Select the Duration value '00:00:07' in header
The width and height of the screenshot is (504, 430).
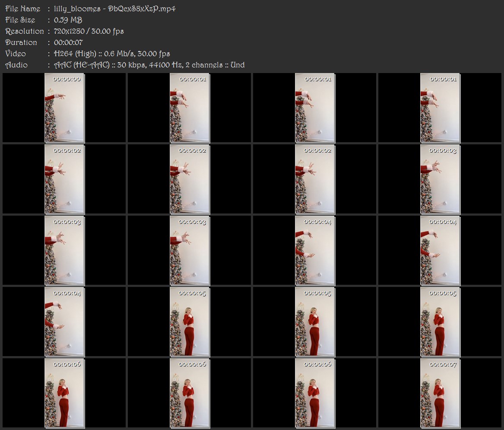pos(69,42)
